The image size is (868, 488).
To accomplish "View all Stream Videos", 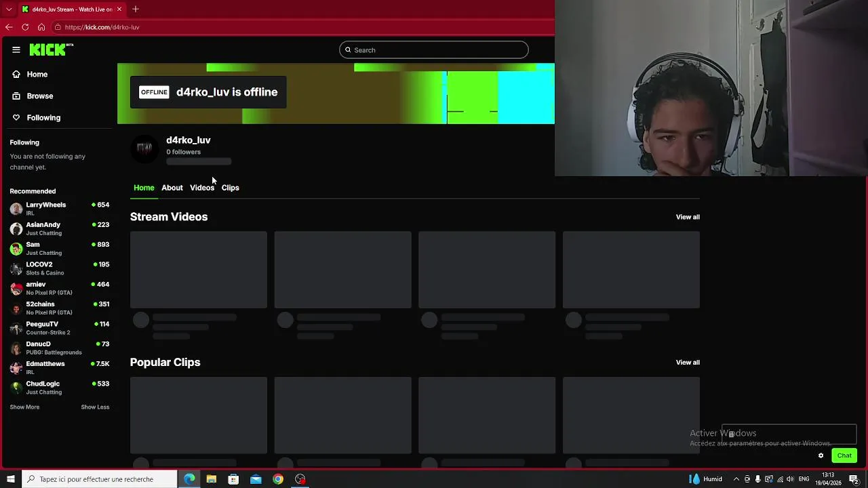I will tap(688, 217).
